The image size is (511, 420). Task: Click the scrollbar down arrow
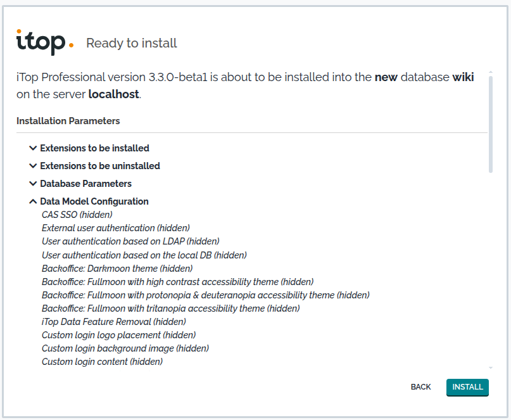point(491,368)
